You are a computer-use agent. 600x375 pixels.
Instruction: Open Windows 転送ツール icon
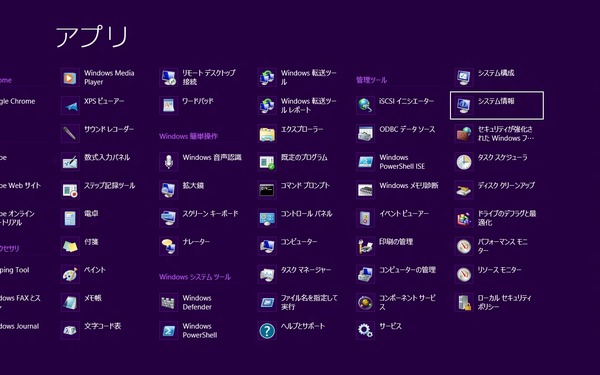(x=267, y=78)
